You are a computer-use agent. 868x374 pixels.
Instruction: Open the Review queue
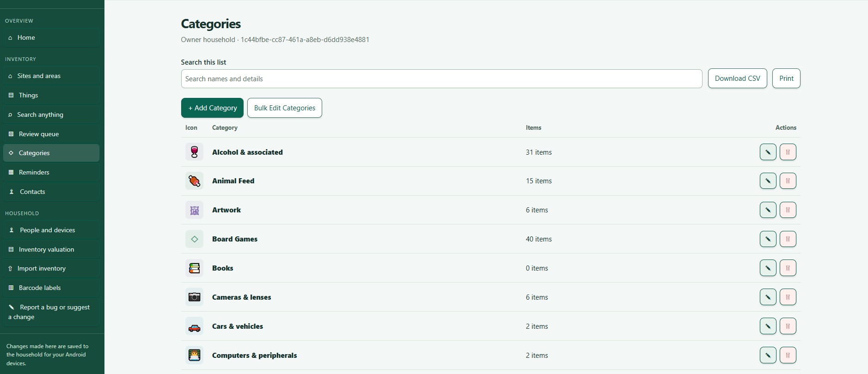pos(51,134)
